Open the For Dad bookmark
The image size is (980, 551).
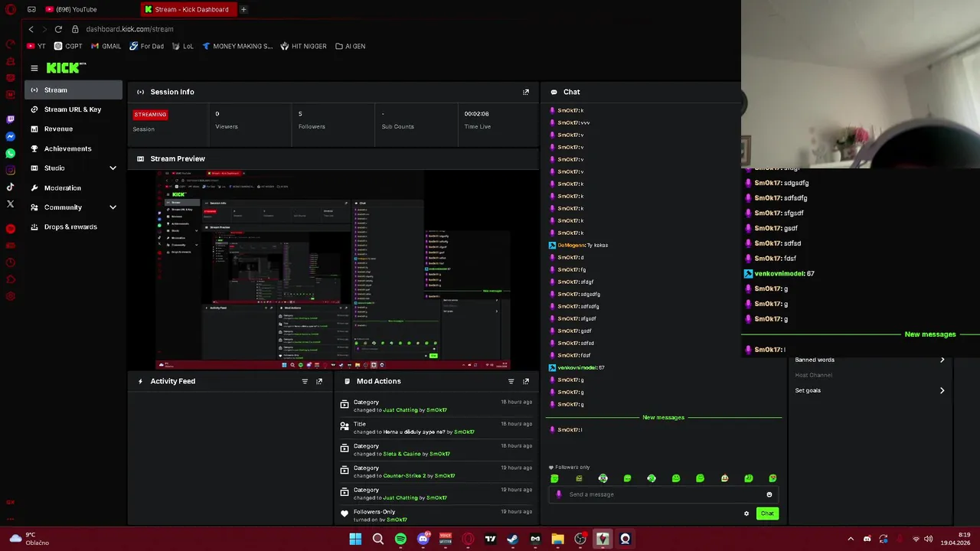[x=146, y=46]
